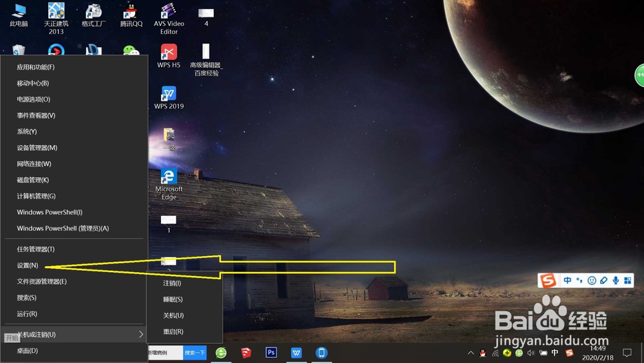Viewport: 644px width, 363px height.
Task: Click the yellow-green 360 plus tray icon
Action: click(x=507, y=353)
